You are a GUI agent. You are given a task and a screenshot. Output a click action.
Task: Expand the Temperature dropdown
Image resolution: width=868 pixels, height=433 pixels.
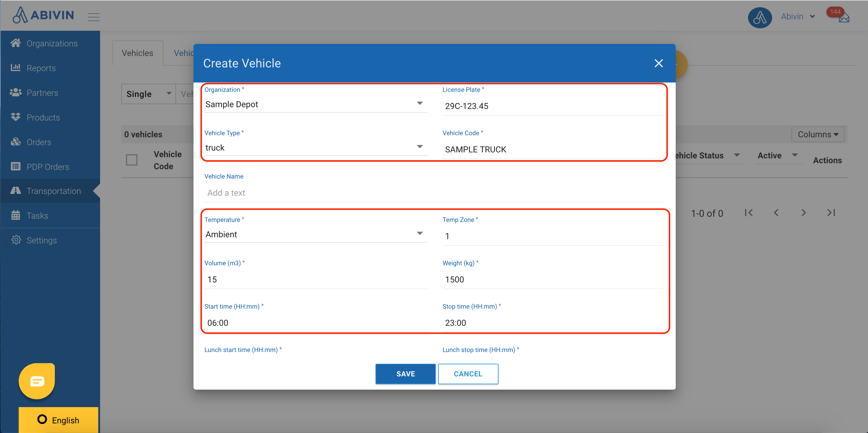tap(419, 233)
